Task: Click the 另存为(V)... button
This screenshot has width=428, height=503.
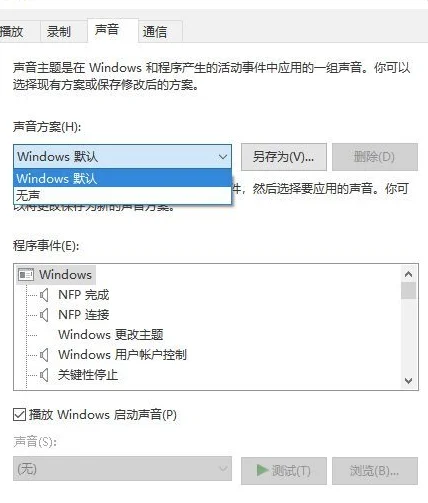Action: tap(284, 157)
